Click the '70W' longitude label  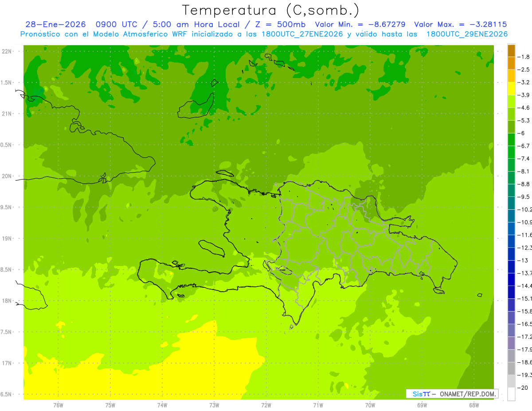click(x=370, y=405)
